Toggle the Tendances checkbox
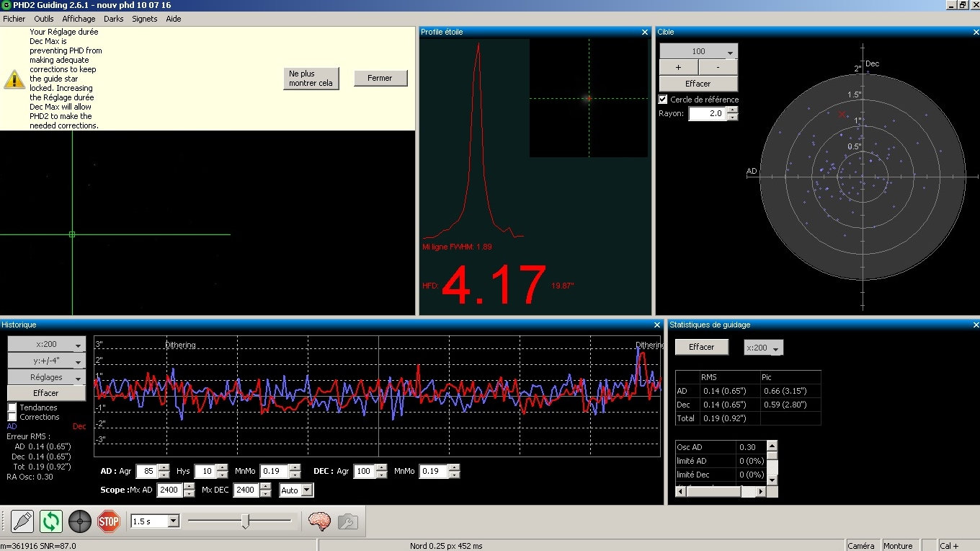This screenshot has height=551, width=980. click(x=12, y=407)
